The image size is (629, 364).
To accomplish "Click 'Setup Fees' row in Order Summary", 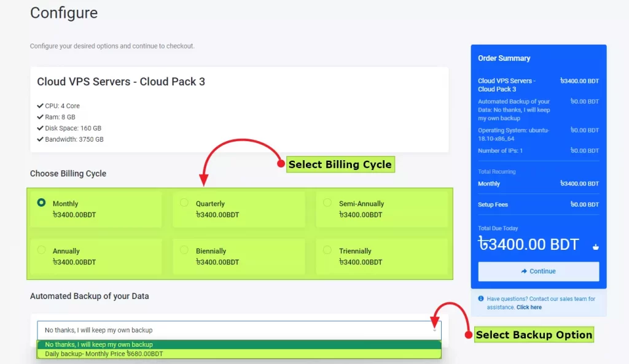I will (x=538, y=204).
